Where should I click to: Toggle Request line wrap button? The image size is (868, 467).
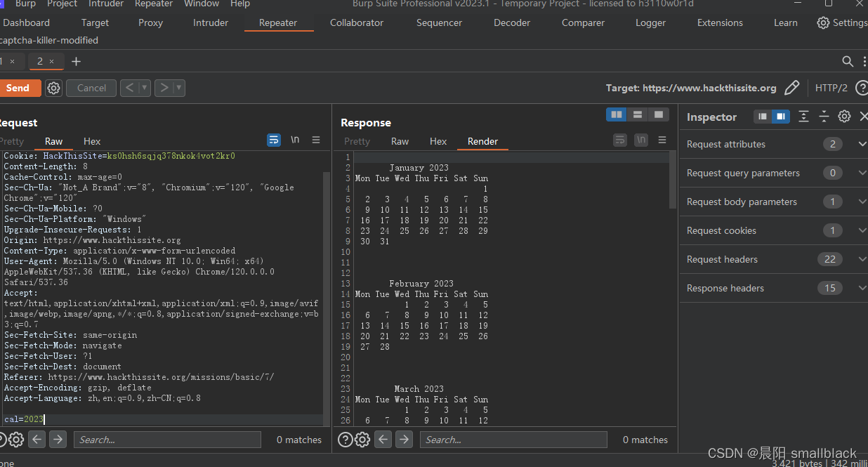pos(274,140)
